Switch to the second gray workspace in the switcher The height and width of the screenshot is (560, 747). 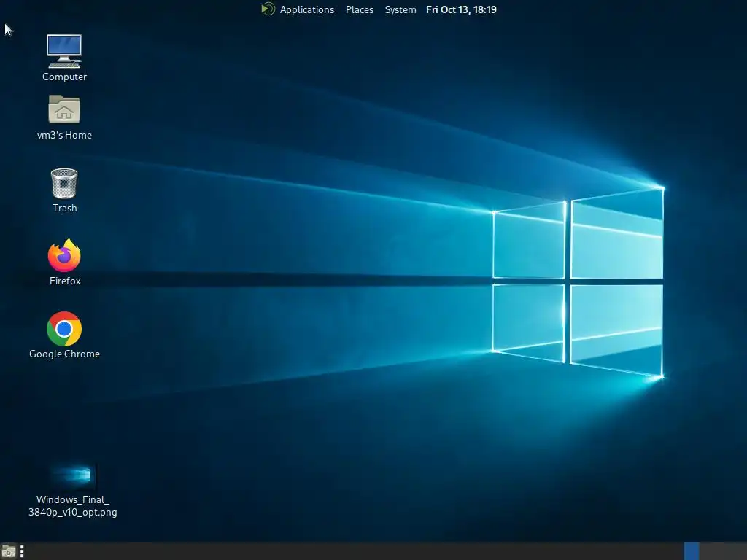click(x=707, y=551)
